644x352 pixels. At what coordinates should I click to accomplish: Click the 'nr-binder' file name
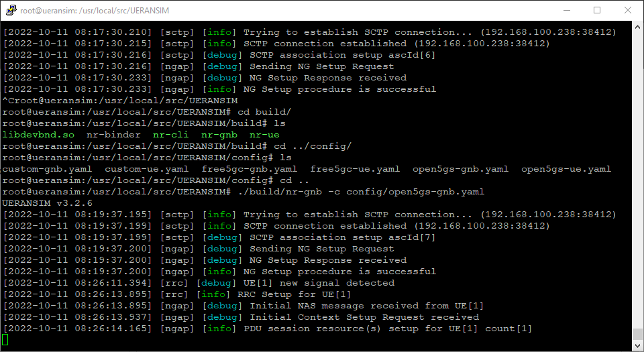tap(113, 135)
